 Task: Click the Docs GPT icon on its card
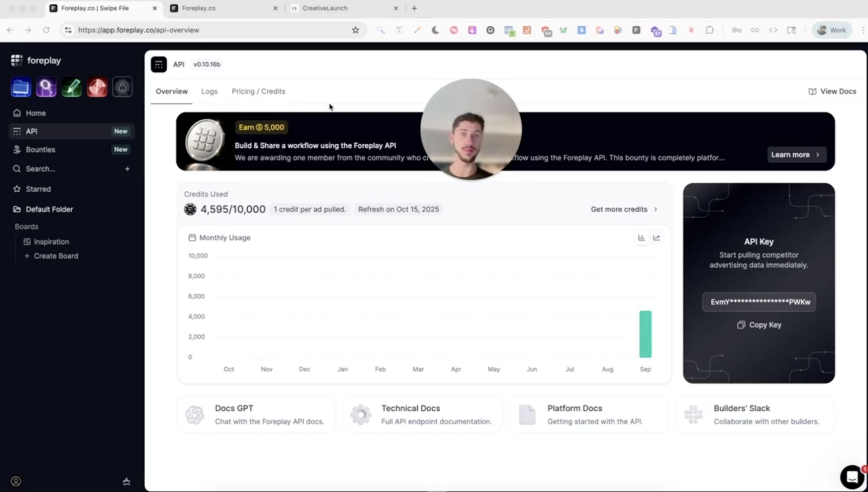(x=194, y=414)
